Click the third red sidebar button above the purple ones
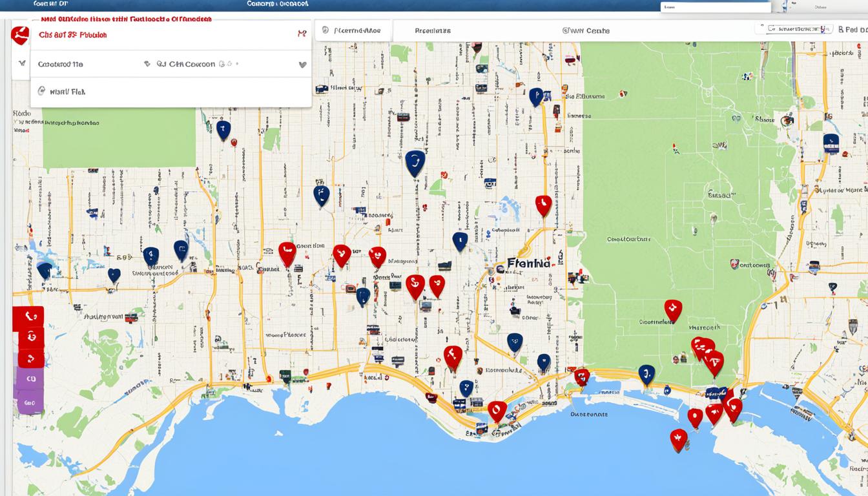Viewport: 868px width, 496px height. coord(30,358)
